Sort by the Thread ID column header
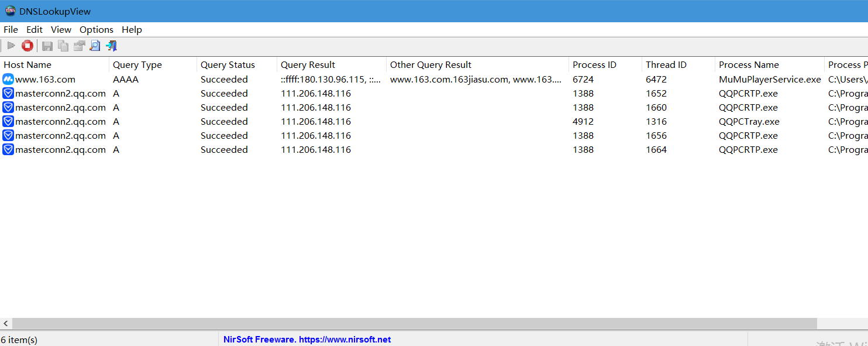Screen dimensions: 868x346 click(x=678, y=64)
